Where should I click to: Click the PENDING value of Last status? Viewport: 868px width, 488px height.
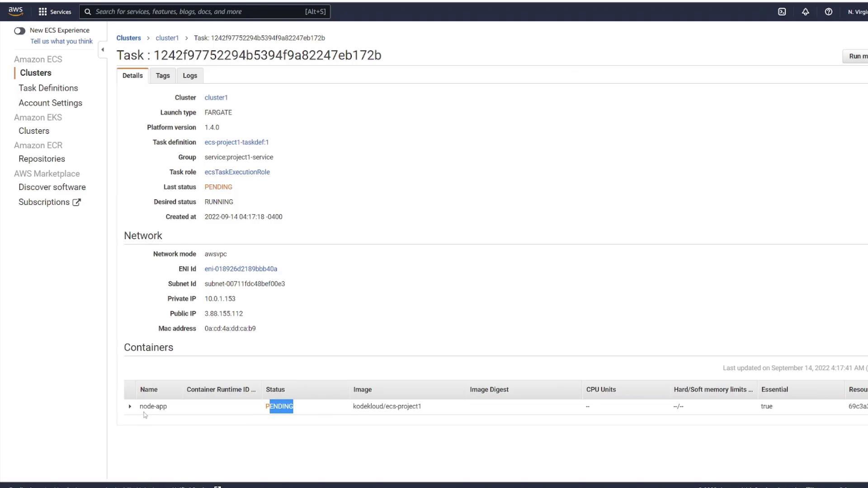218,187
